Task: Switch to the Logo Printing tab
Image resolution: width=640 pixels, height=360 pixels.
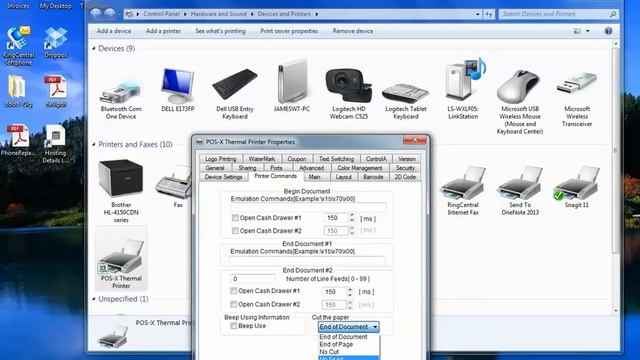Action: tap(220, 159)
